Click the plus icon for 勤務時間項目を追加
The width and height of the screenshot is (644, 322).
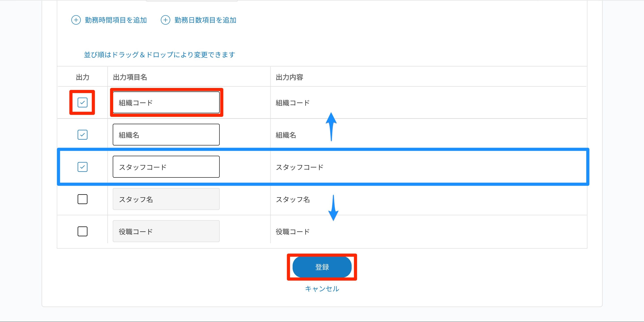(x=76, y=20)
